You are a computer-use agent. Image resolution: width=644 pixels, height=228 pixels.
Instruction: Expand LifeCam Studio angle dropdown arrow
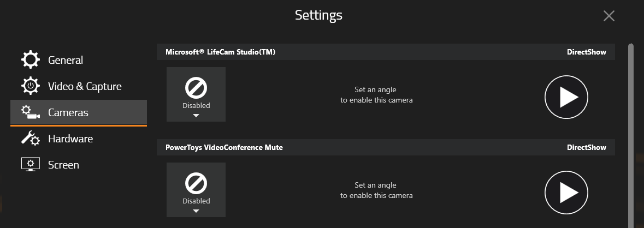click(x=196, y=116)
